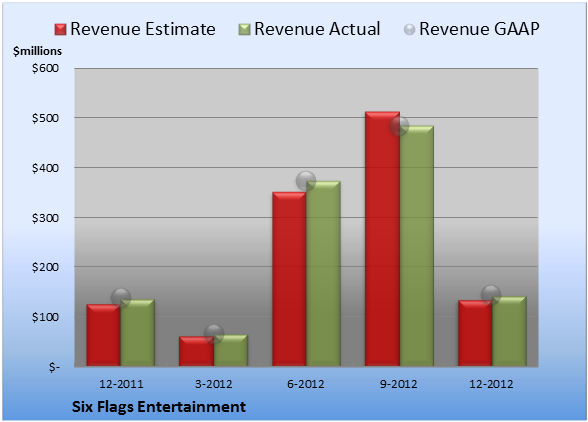Viewport: 588px width, 422px height.
Task: Select the 'Revenue Actual' legend label
Action: point(317,29)
